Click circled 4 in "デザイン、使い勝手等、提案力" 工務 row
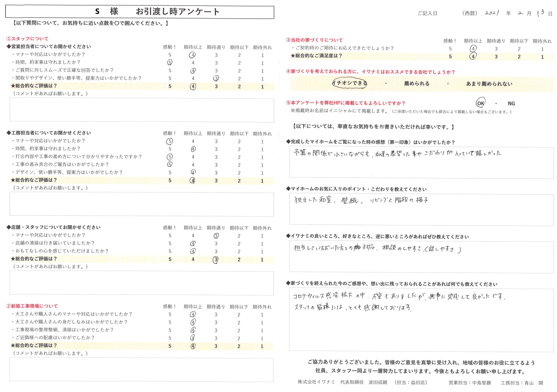 193,172
